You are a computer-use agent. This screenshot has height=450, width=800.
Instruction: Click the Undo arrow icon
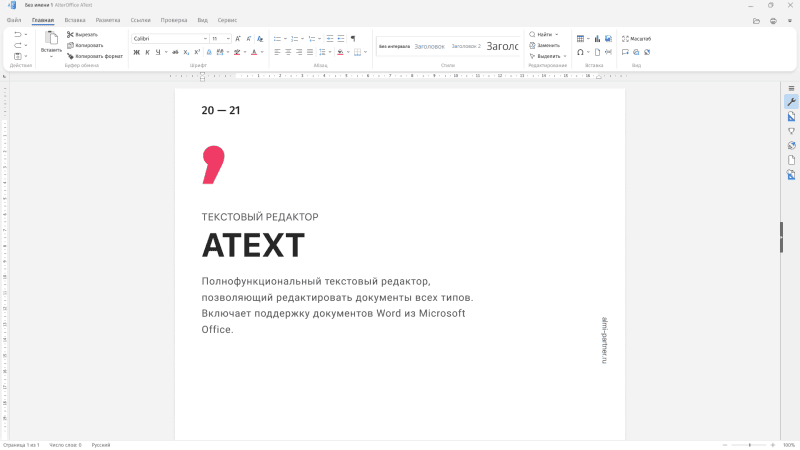17,35
